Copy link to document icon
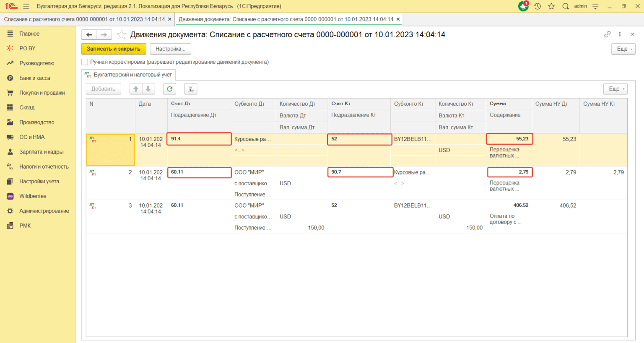 607,34
